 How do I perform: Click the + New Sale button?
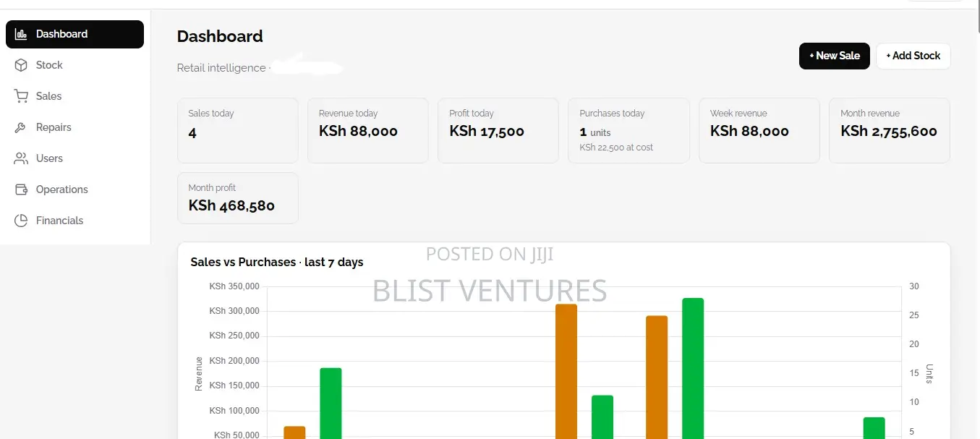[x=835, y=56]
